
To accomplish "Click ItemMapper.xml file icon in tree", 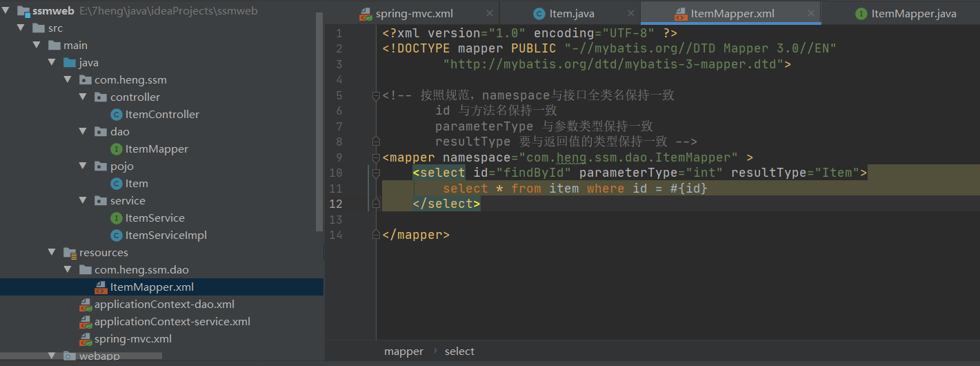I will [x=101, y=287].
